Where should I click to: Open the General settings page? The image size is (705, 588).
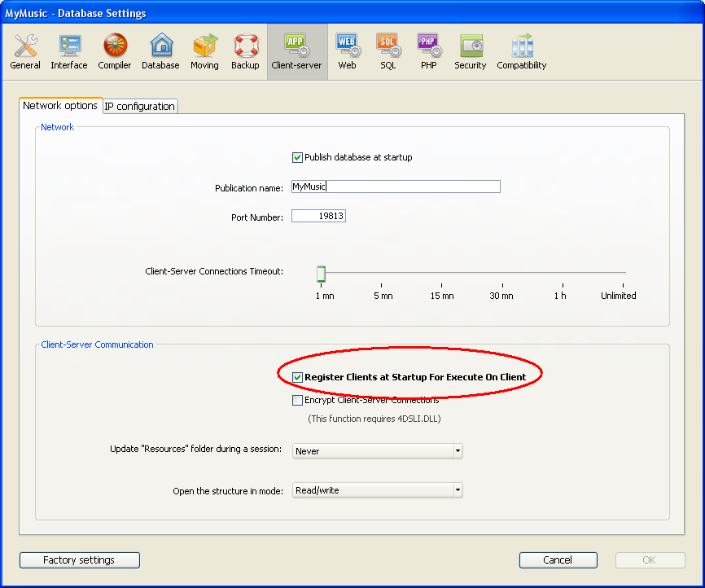pyautogui.click(x=25, y=52)
